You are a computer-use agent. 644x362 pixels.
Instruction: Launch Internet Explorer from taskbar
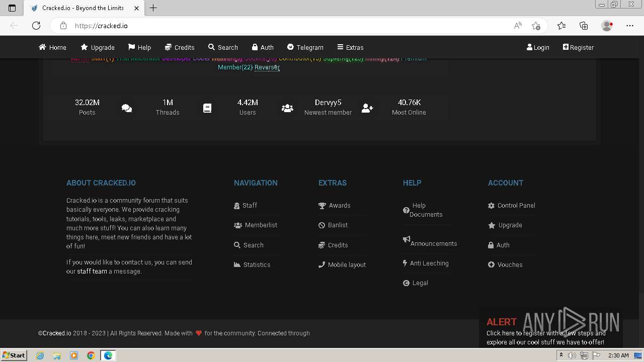point(40,355)
